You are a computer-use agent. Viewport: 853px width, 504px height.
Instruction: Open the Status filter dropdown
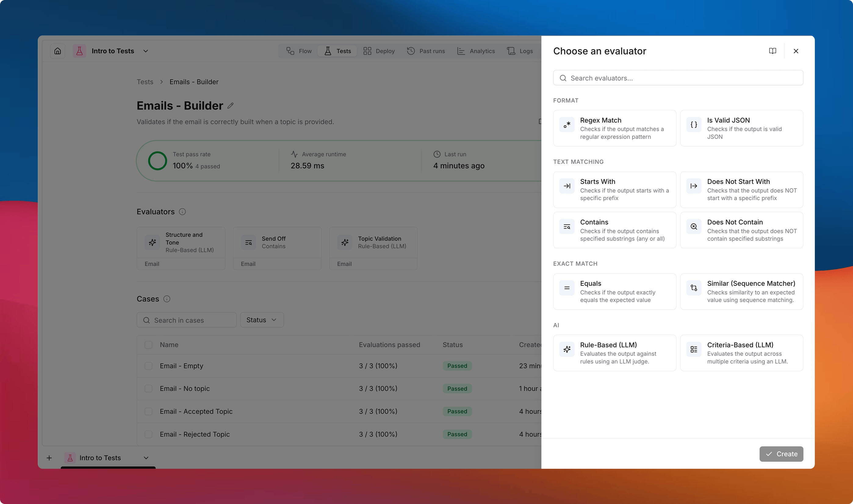pyautogui.click(x=262, y=320)
